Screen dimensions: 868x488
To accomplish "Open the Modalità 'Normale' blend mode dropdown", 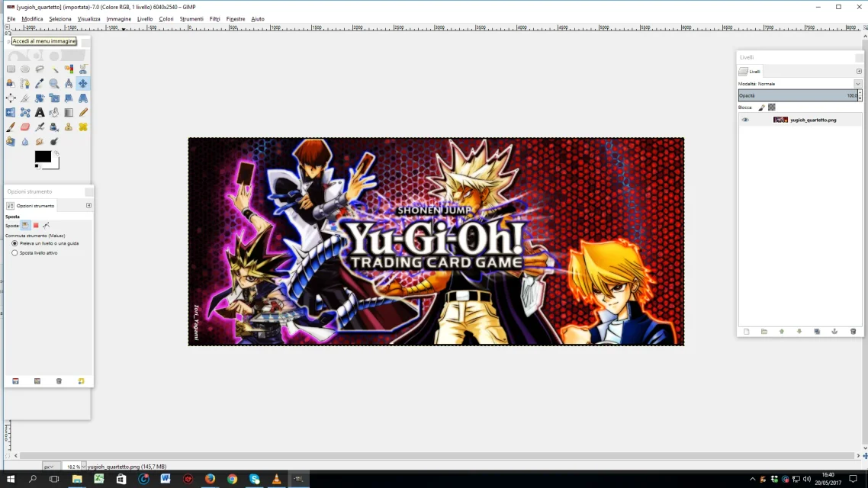I will [857, 83].
